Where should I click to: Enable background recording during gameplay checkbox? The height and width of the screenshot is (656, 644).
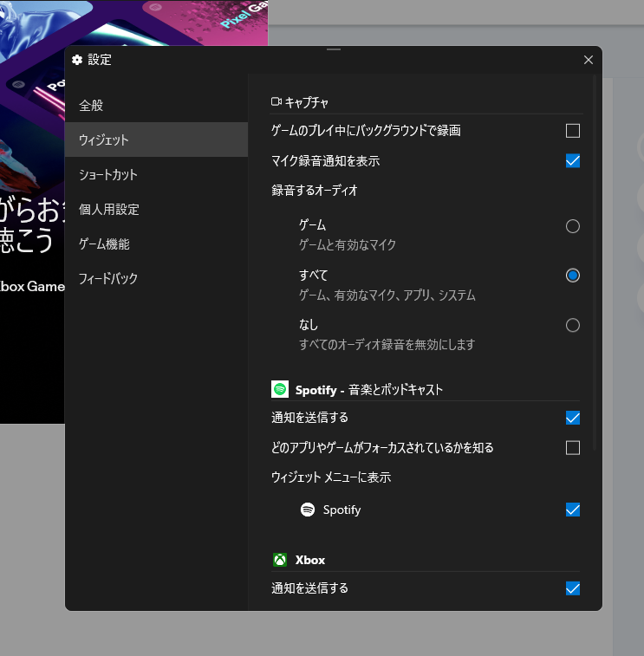(x=572, y=131)
